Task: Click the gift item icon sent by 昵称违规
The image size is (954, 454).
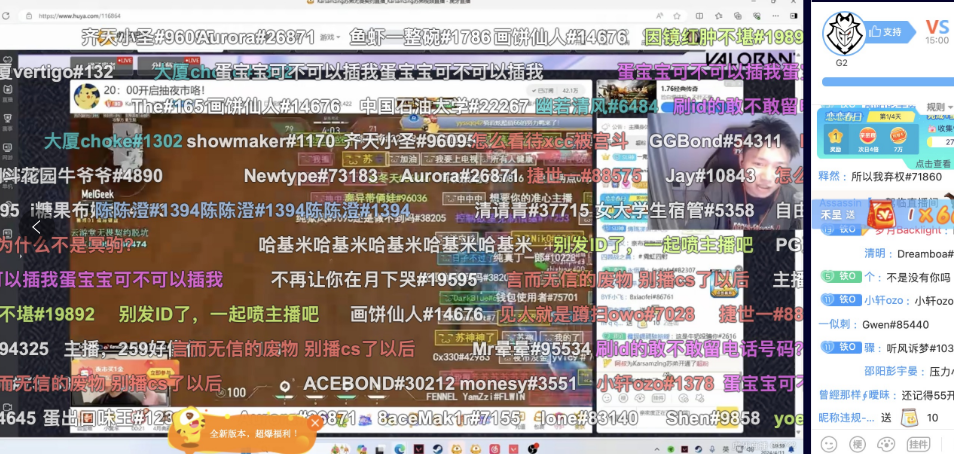Action: (910, 417)
